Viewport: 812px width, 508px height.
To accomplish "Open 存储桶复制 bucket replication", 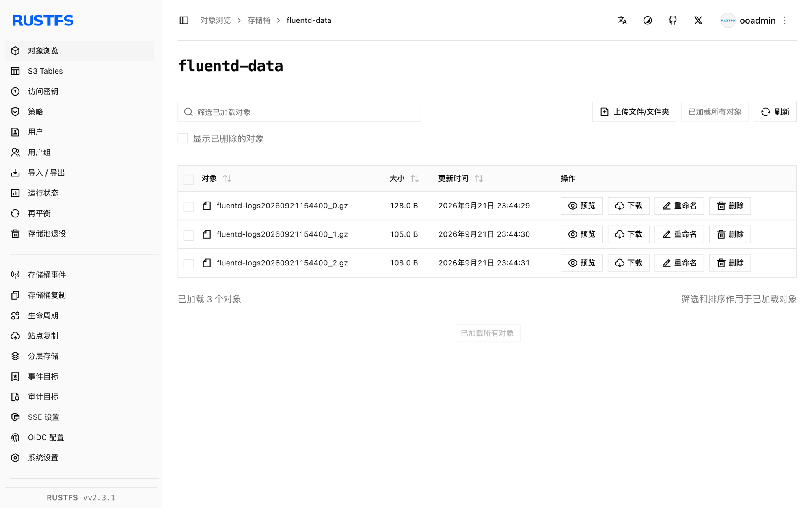I will [x=80, y=295].
